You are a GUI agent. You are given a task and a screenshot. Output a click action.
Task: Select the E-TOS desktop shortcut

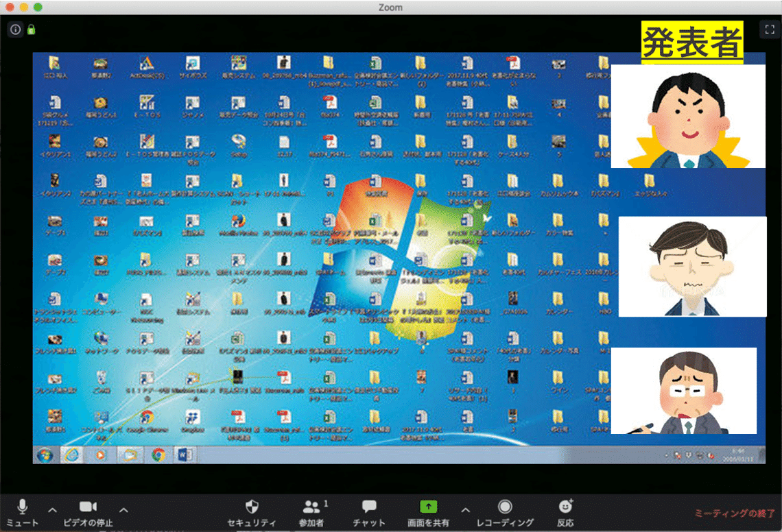[x=147, y=107]
